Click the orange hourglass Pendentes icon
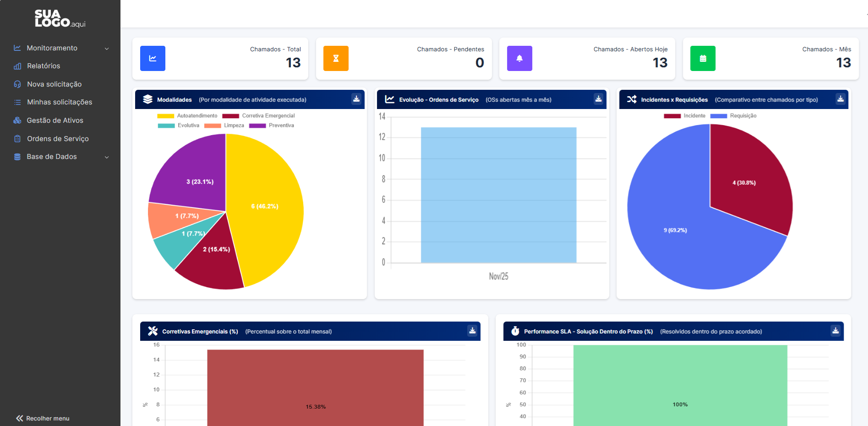 click(x=336, y=58)
